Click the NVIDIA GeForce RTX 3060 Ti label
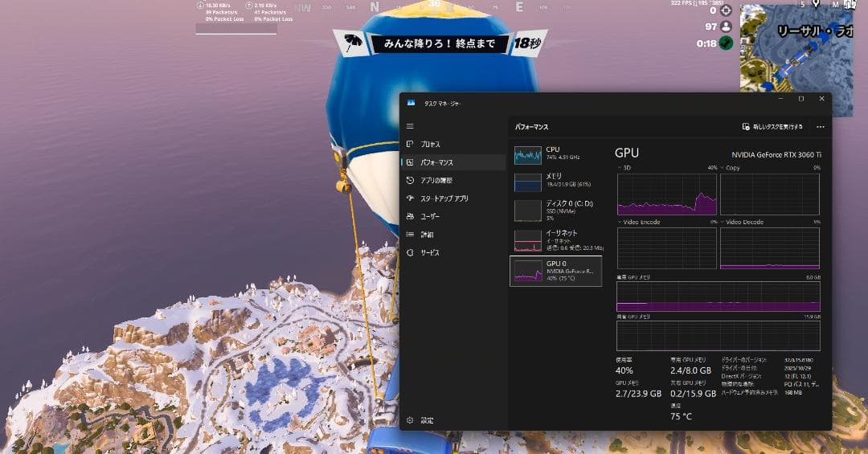 (776, 155)
